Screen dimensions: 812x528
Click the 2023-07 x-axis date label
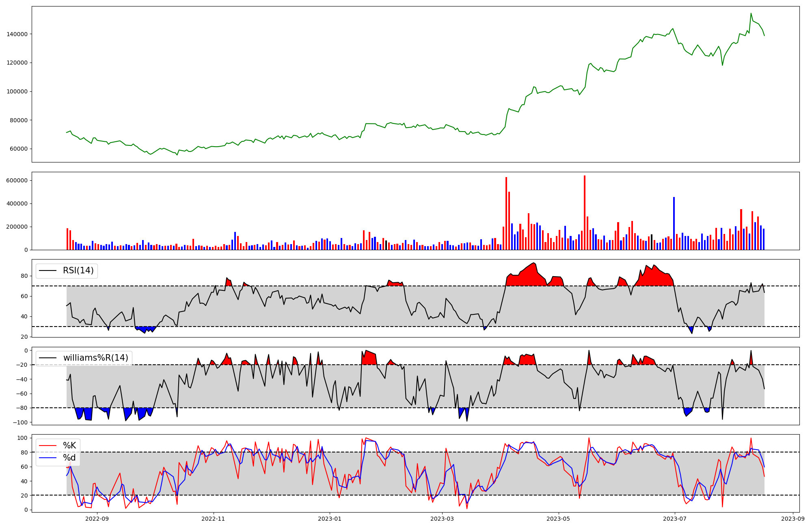[x=675, y=519]
